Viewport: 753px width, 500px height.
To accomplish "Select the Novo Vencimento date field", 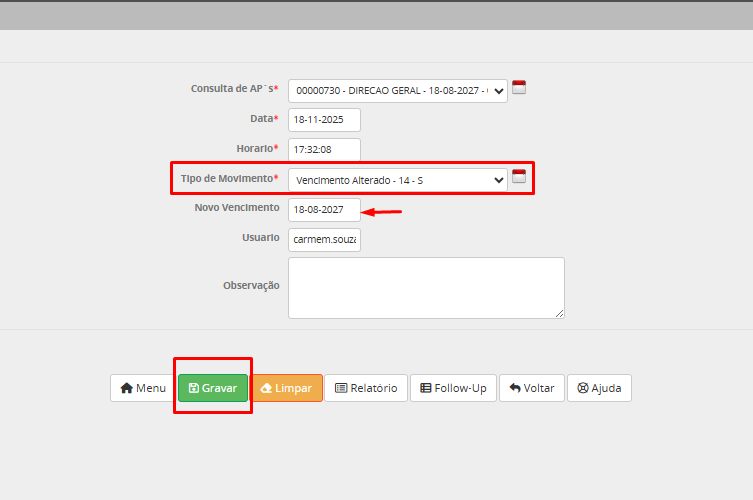I will pyautogui.click(x=324, y=210).
